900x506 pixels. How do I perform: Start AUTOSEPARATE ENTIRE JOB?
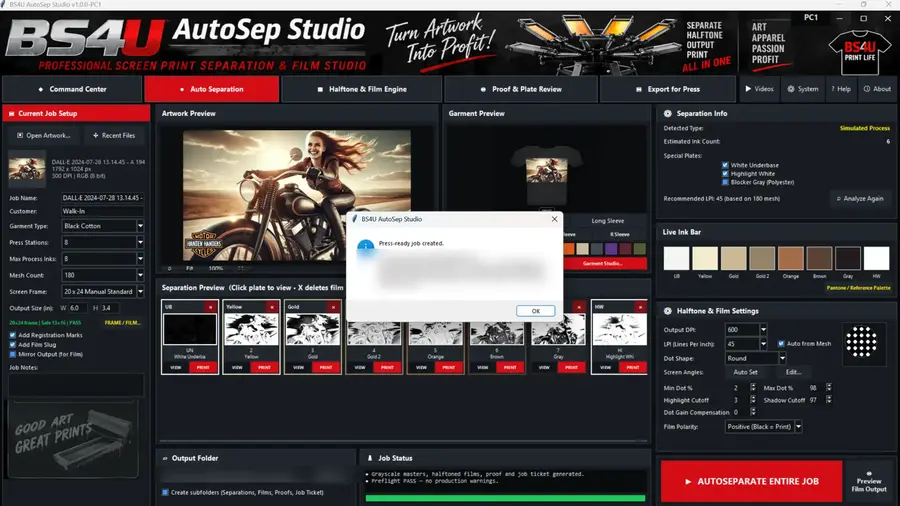click(x=751, y=481)
